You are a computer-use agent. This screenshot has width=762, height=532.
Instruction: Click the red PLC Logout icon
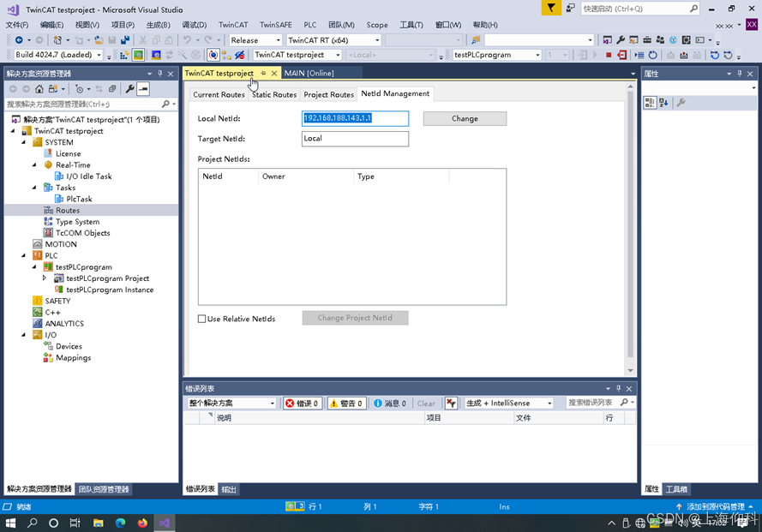622,55
